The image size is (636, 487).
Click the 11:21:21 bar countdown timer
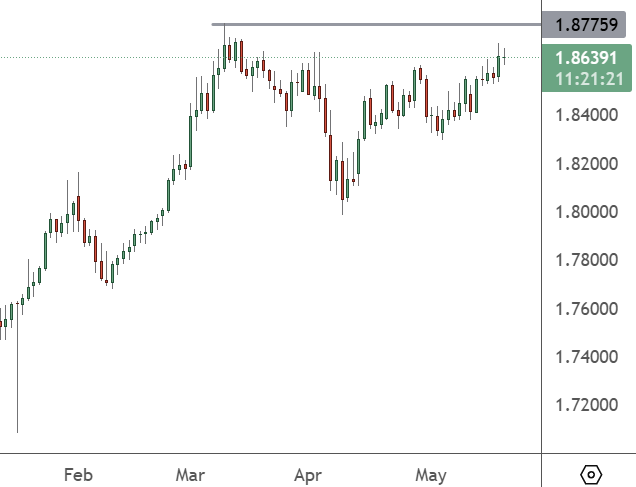586,79
